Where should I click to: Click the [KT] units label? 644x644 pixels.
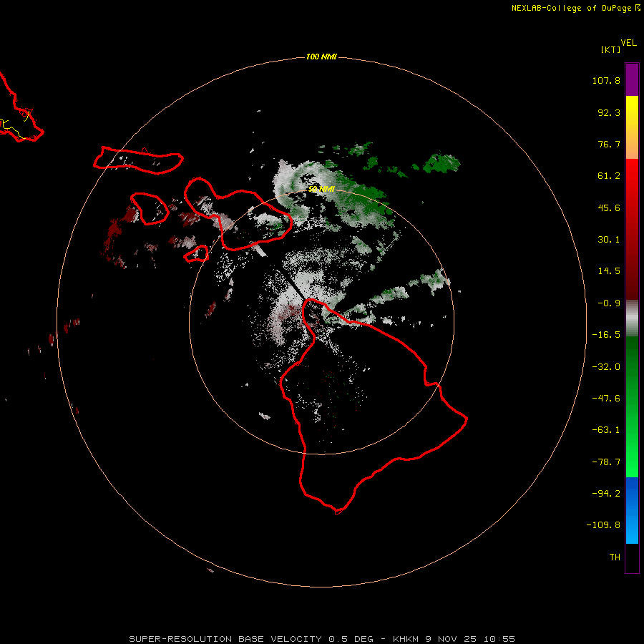611,49
